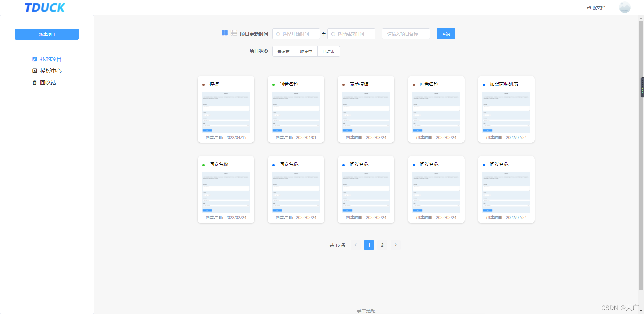
Task: Click the TDUCK logo
Action: coord(45,8)
